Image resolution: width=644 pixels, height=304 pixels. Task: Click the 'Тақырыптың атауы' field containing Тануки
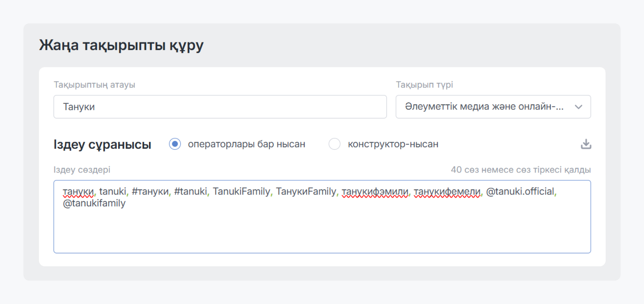click(x=220, y=107)
